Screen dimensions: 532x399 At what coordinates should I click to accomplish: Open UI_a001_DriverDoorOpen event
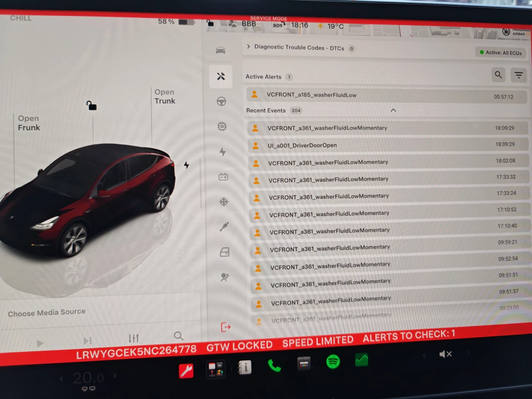pos(388,145)
